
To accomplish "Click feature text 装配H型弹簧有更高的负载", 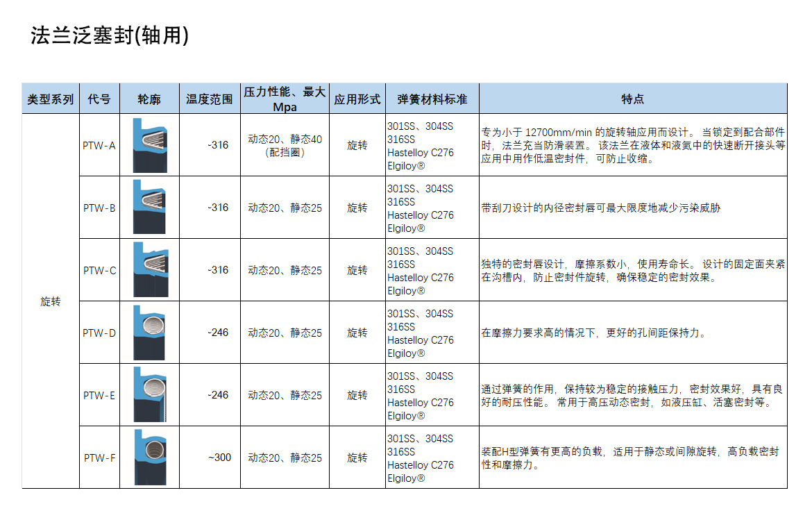I will pos(630,458).
